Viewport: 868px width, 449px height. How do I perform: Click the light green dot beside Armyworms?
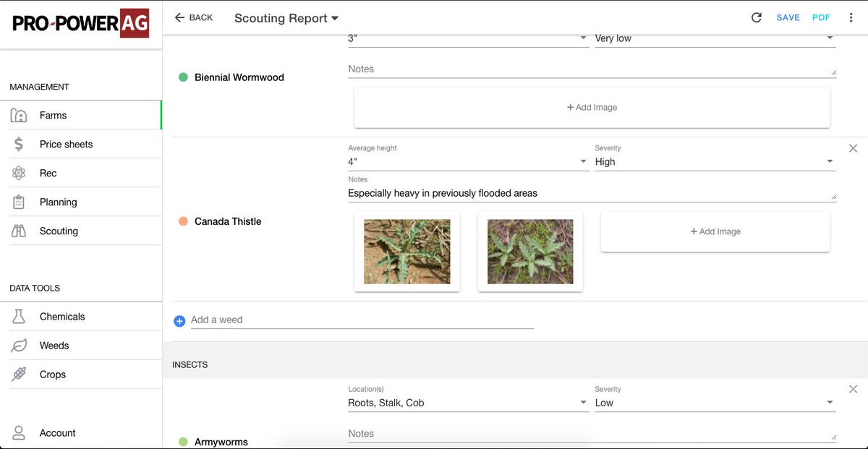[x=183, y=442]
